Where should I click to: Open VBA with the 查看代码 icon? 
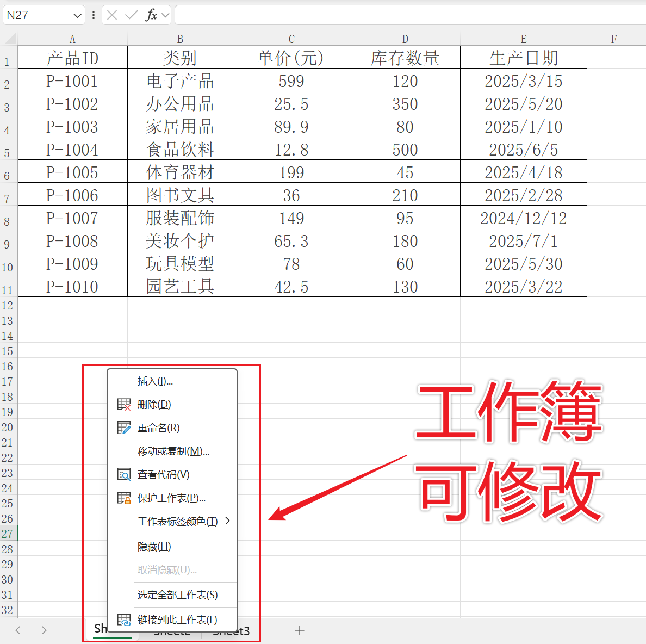124,474
